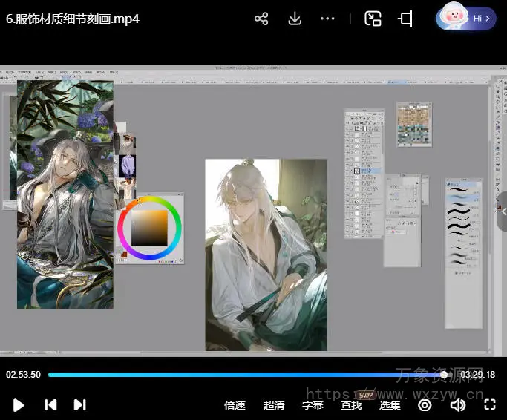Toggle subtitles with the 字幕 button

(x=313, y=405)
